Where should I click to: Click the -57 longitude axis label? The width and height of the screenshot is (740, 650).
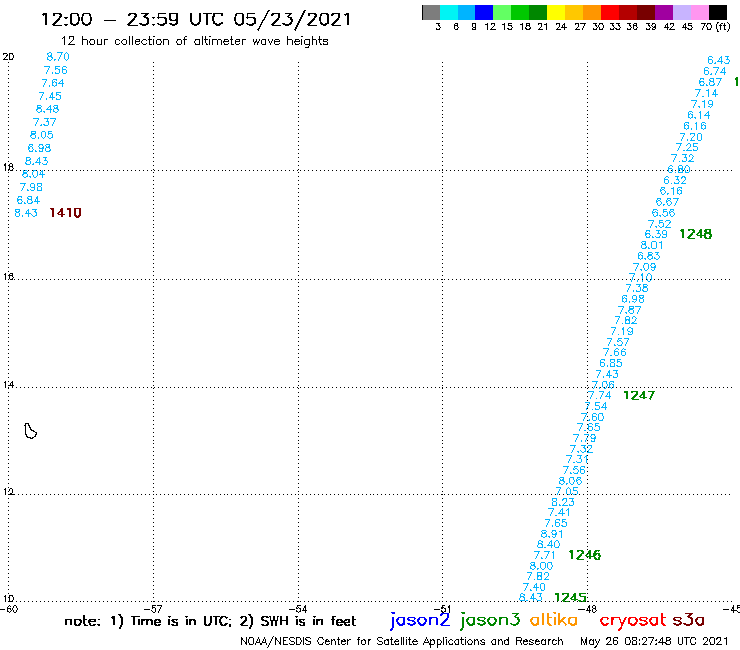153,609
